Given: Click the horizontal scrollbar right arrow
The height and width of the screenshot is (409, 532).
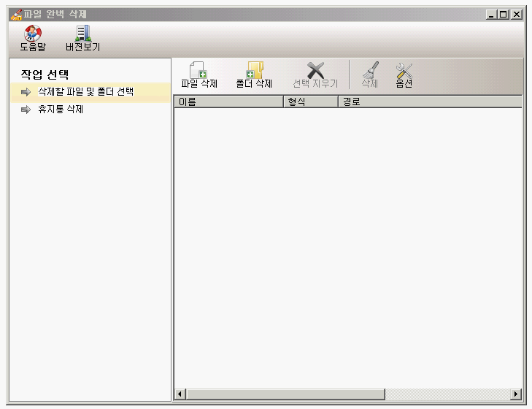Looking at the screenshot, I should (x=516, y=394).
